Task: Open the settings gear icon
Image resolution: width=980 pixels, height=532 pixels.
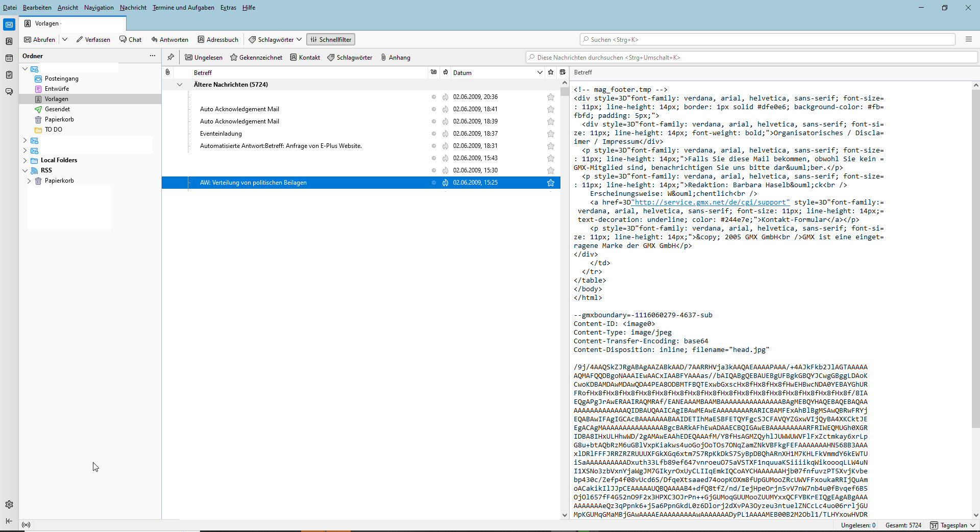Action: pyautogui.click(x=9, y=504)
